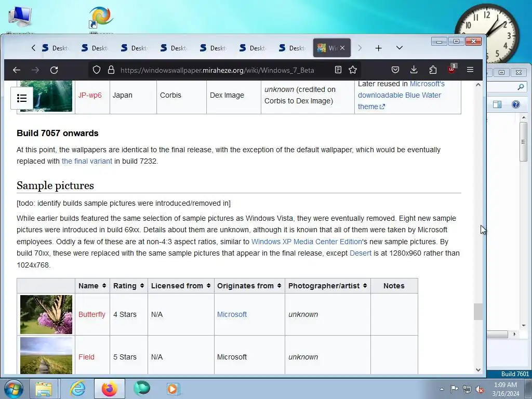Show hidden tray icons arrow
532x399 pixels.
coord(442,389)
